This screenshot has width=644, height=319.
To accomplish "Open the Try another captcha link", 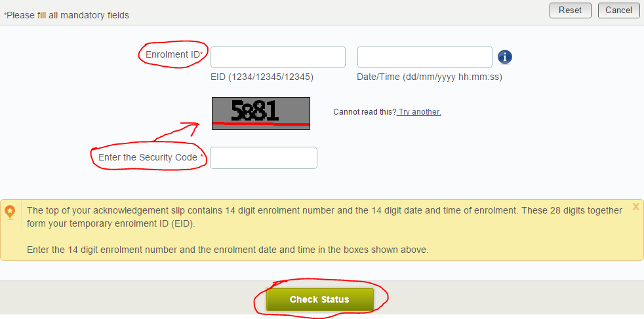I will tap(419, 112).
